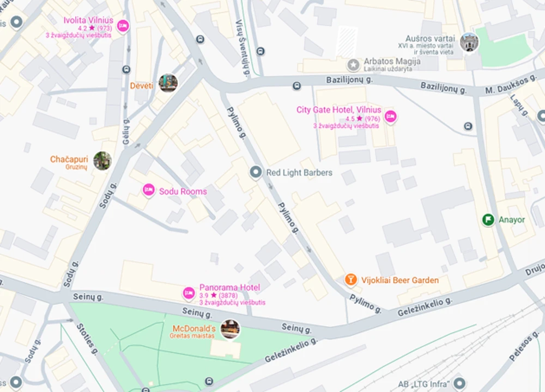This screenshot has height=392, width=545.
Task: Select the bus stop near Gėlių g.
Action: pos(126,70)
